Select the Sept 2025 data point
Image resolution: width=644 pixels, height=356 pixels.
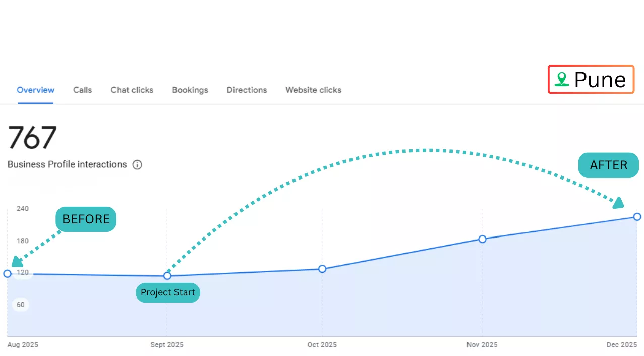click(167, 276)
